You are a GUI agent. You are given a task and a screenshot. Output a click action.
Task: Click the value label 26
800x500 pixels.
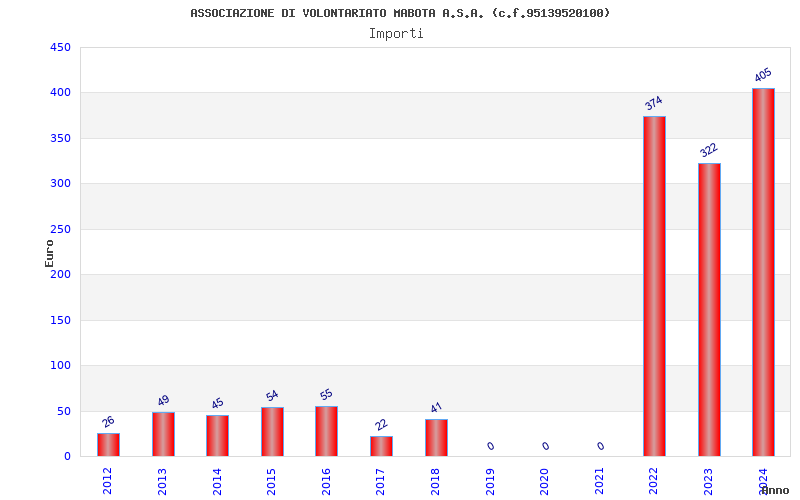click(x=108, y=422)
